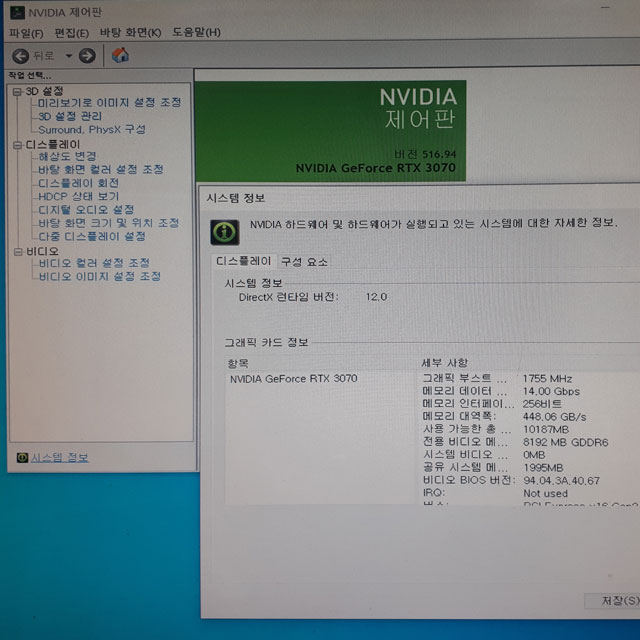
Task: Select 3D 설정 관리
Action: point(70,116)
